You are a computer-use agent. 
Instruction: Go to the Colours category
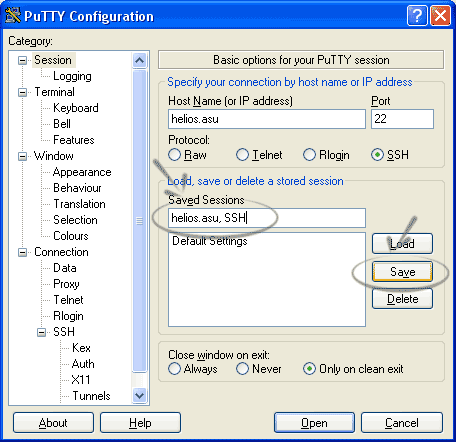71,236
